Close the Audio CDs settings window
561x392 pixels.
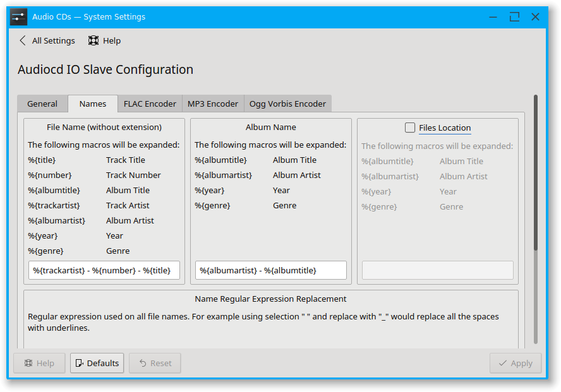coord(535,17)
